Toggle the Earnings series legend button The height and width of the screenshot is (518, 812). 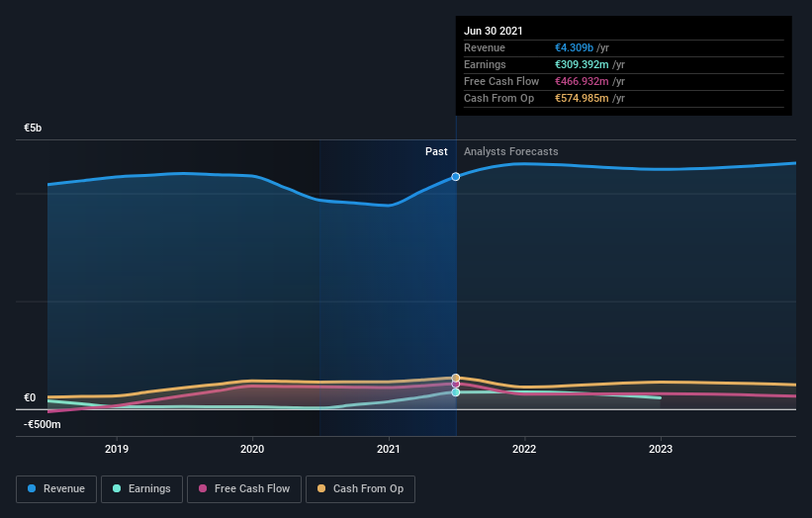coord(141,489)
